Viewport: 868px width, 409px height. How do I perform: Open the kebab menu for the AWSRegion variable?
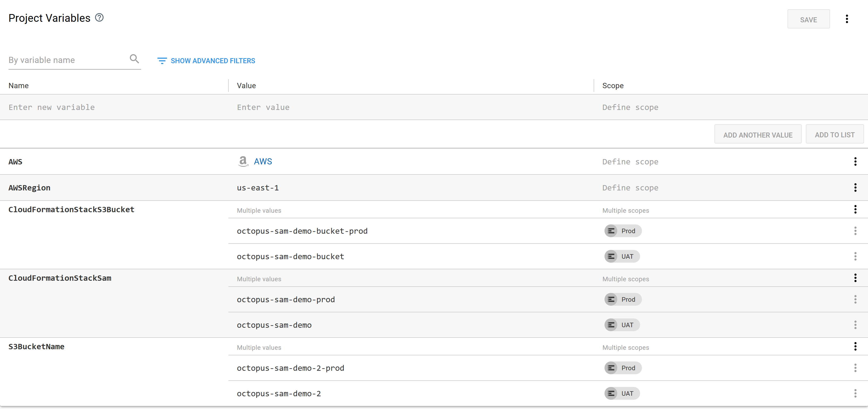coord(855,188)
